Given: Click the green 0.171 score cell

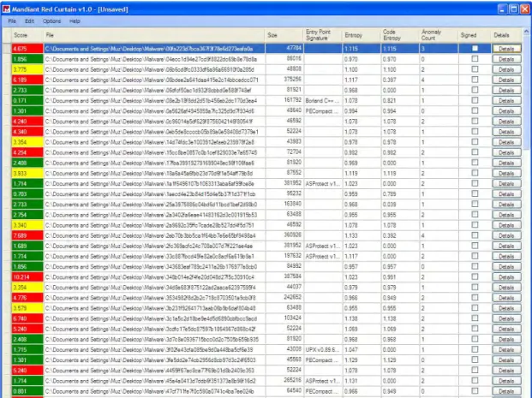Looking at the screenshot, I should [27, 100].
